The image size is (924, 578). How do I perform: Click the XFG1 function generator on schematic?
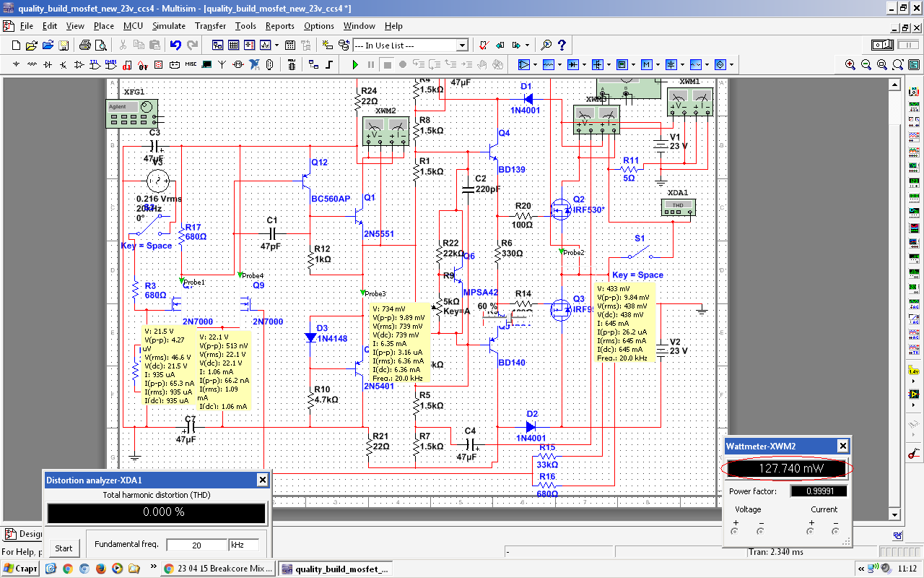point(132,113)
